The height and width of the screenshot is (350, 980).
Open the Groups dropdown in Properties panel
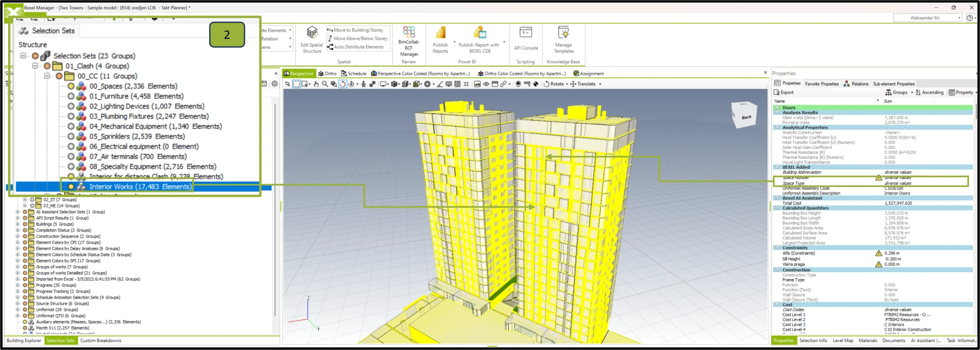coord(899,92)
